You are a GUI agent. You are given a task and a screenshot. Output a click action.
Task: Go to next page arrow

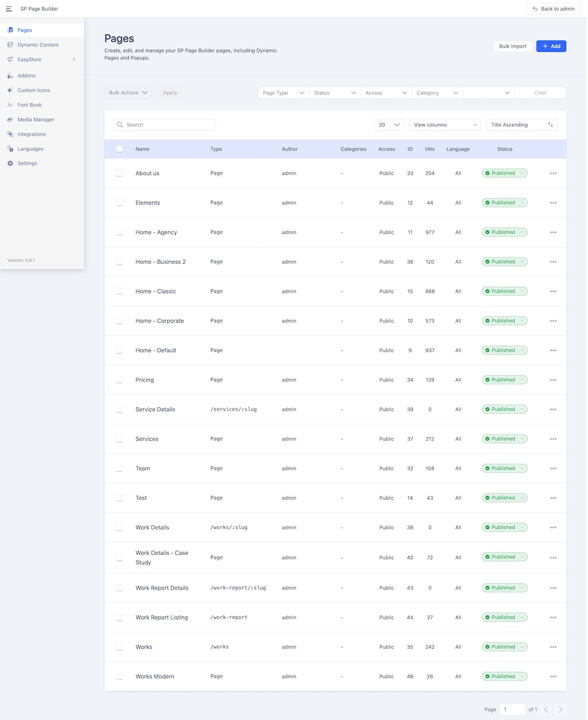point(560,709)
